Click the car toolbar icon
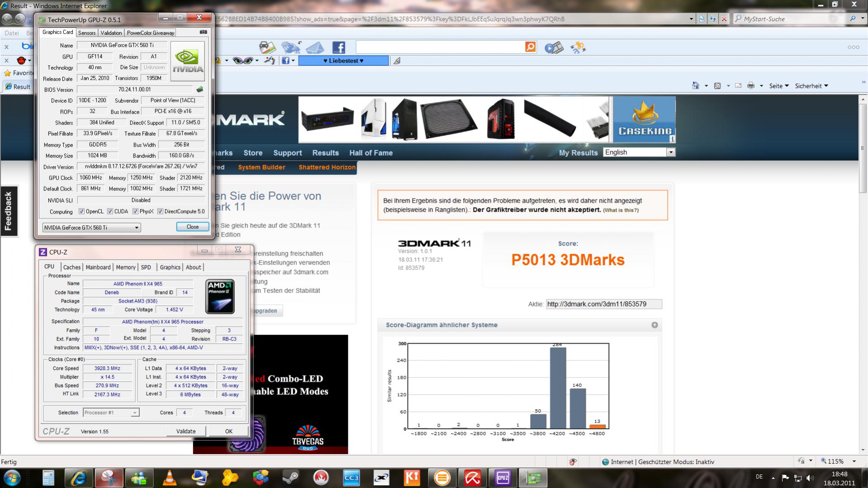The width and height of the screenshot is (868, 488). (267, 47)
